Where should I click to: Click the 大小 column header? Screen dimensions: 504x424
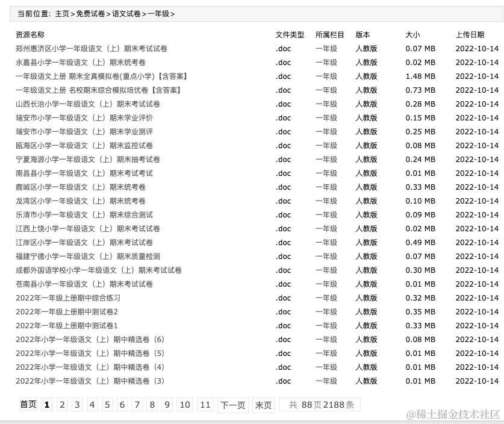click(x=412, y=35)
